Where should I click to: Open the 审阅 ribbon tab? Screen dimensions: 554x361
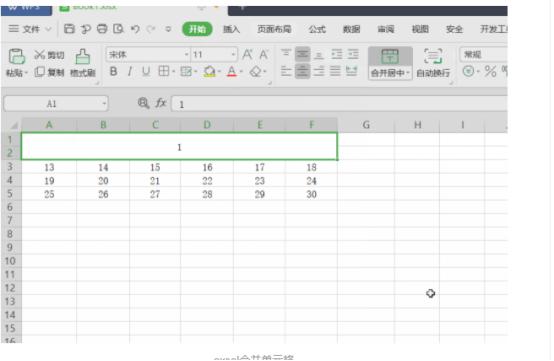click(386, 29)
